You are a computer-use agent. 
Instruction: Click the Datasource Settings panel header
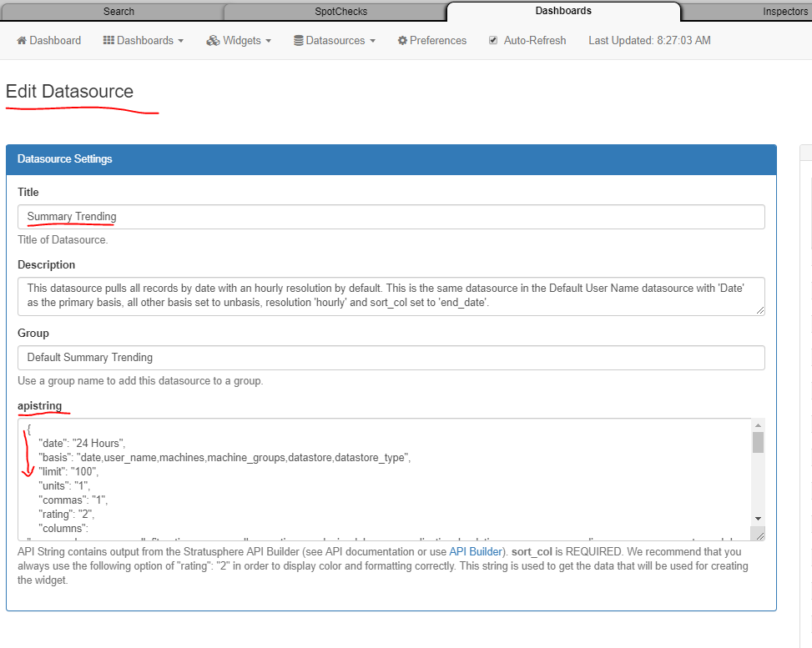pos(391,159)
